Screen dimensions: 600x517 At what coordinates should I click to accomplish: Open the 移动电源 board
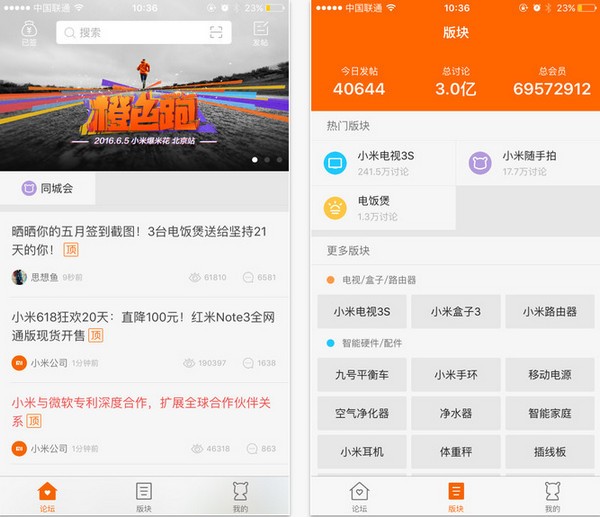550,375
